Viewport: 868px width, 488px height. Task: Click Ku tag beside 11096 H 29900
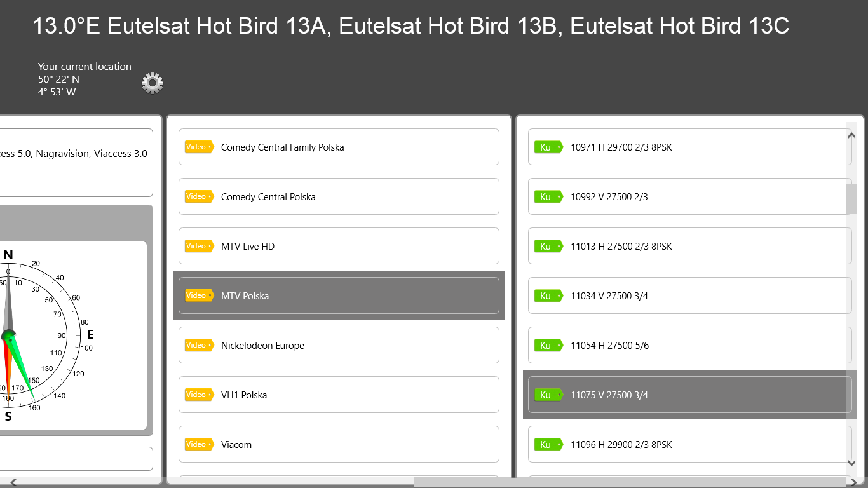click(548, 444)
